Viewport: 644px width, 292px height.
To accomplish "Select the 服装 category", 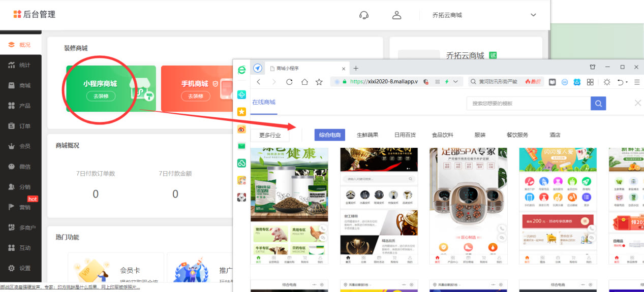I will pyautogui.click(x=480, y=135).
